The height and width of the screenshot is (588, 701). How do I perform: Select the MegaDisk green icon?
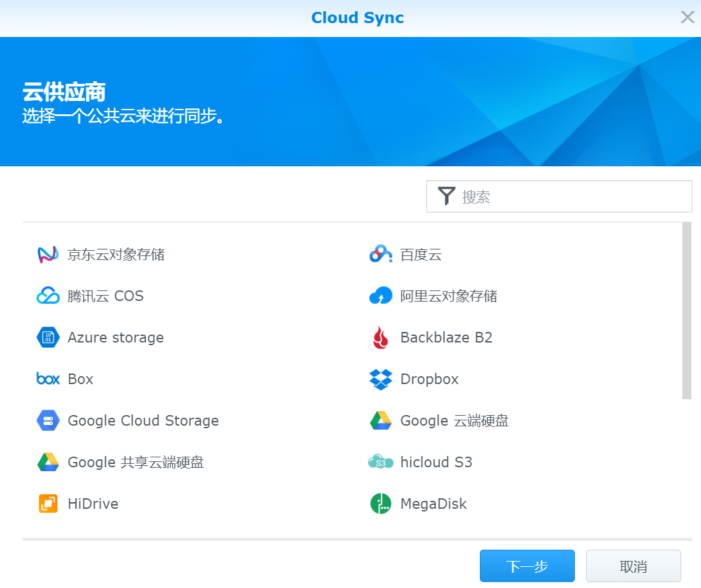click(x=380, y=504)
